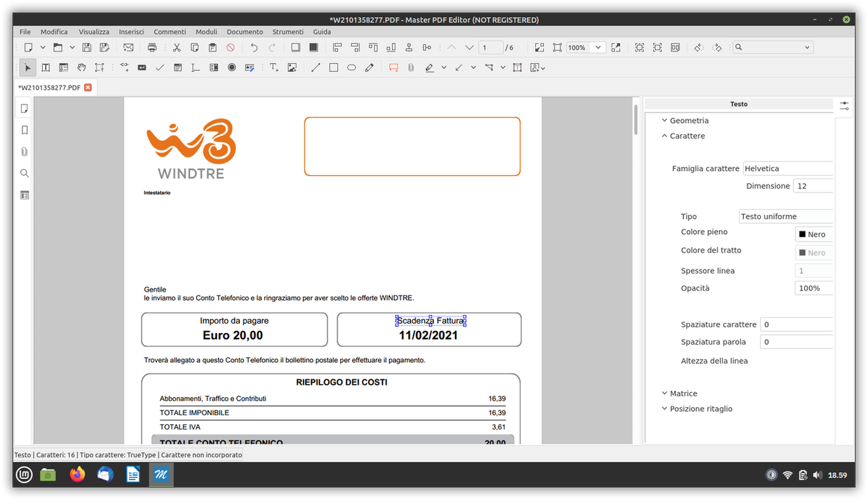Select the Line drawing tool

(315, 67)
